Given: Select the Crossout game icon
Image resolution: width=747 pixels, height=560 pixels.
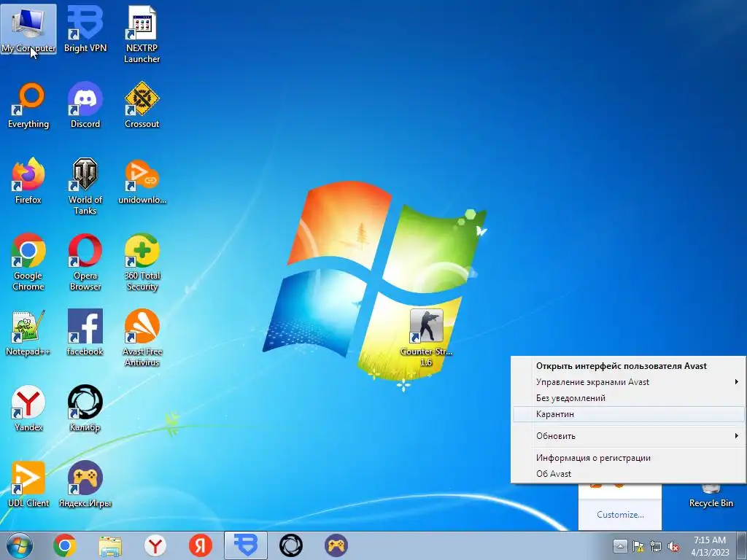Looking at the screenshot, I should [x=142, y=105].
